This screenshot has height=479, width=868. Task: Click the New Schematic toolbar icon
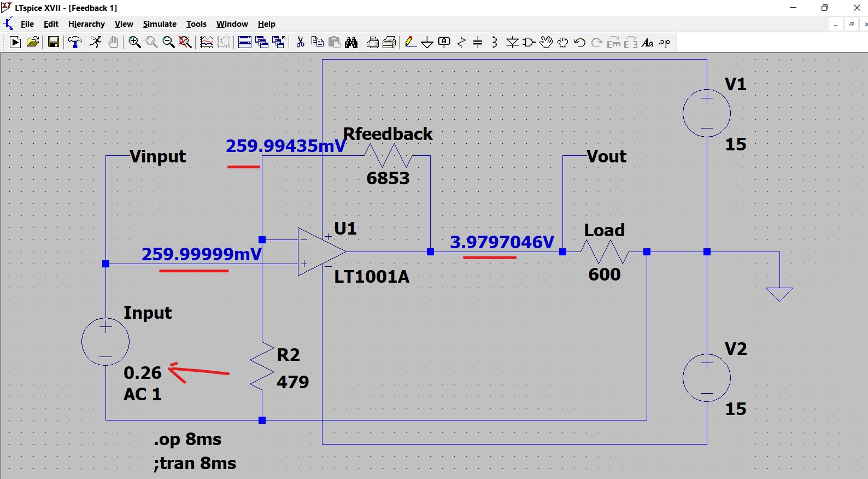15,43
